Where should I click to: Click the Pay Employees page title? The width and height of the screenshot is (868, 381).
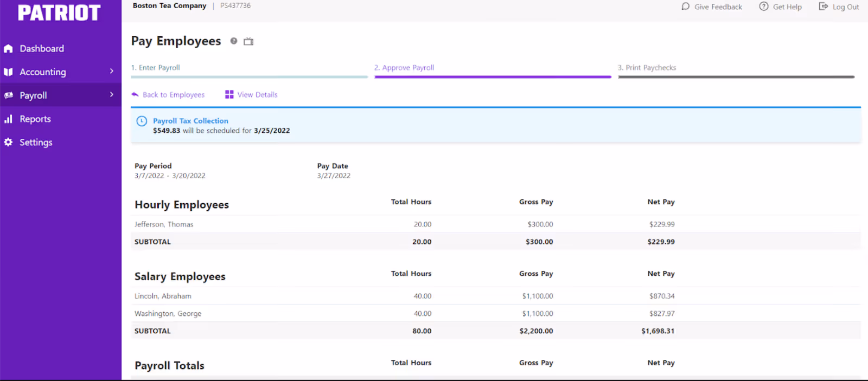[x=176, y=41]
